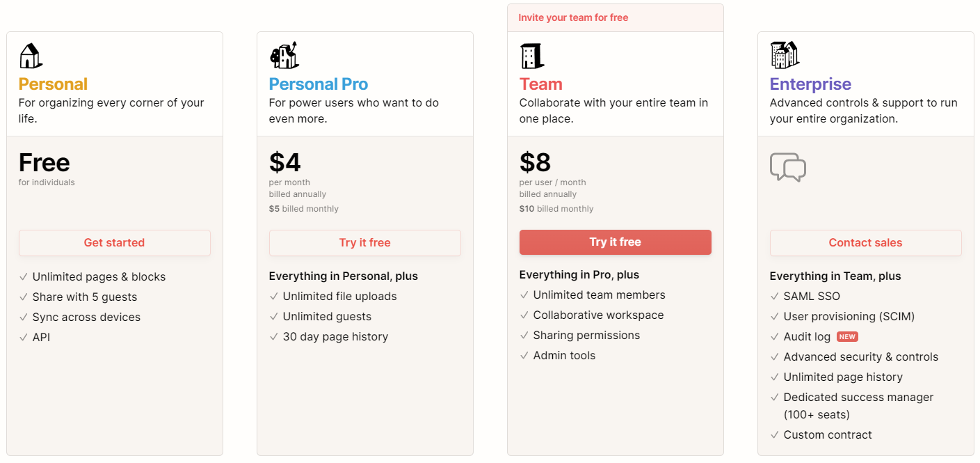
Task: Open the Team plan heading
Action: click(x=540, y=84)
